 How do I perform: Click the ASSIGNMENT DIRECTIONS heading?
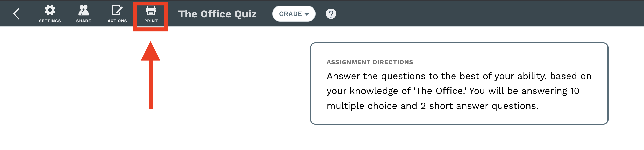(x=370, y=62)
